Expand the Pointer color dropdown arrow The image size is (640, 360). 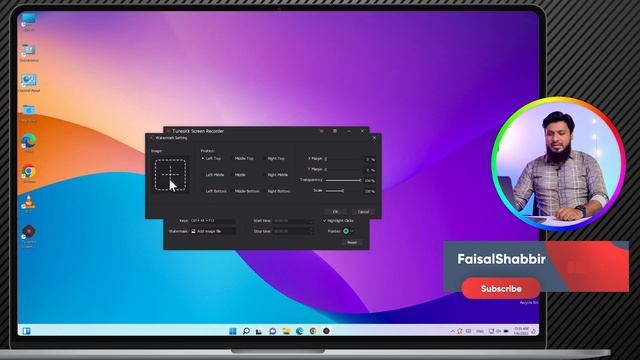(x=352, y=231)
